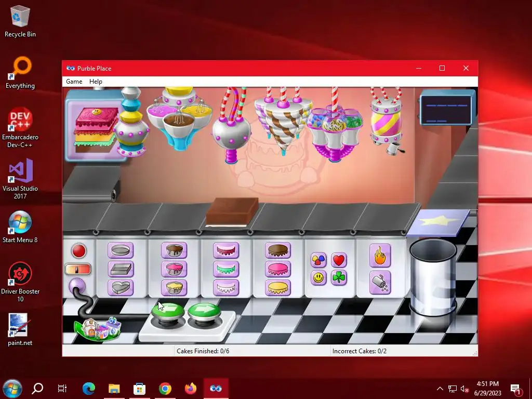Click the sugar sprinkle shaker button
This screenshot has height=399, width=532.
(380, 282)
